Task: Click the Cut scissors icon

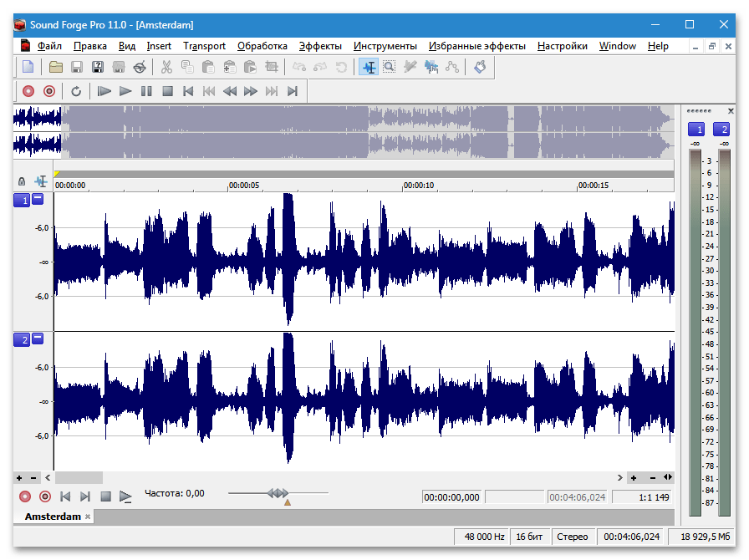Action: (166, 67)
